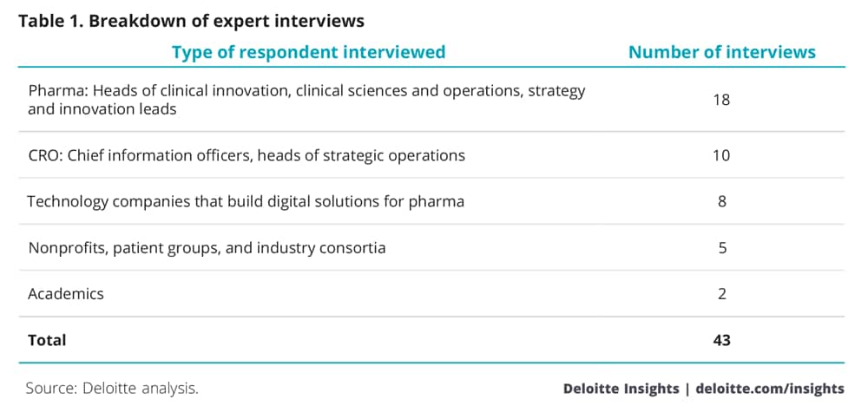This screenshot has width=868, height=412.
Task: Click the 'Deloitte Insights' brand text
Action: click(621, 389)
